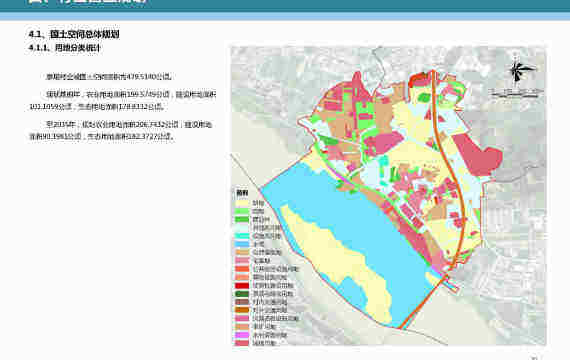Click the north arrow compass icon

click(520, 71)
